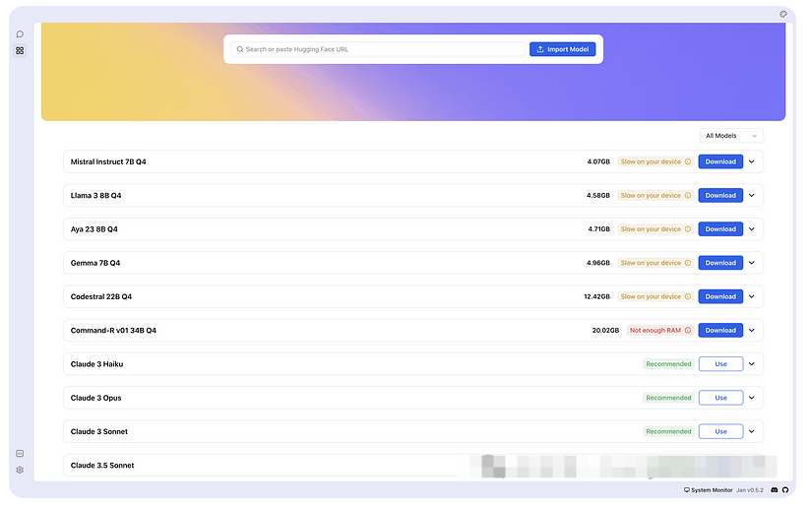Screen dimensions: 812x508
Task: Expand the Aya 23 8B Q4 details
Action: pos(752,228)
